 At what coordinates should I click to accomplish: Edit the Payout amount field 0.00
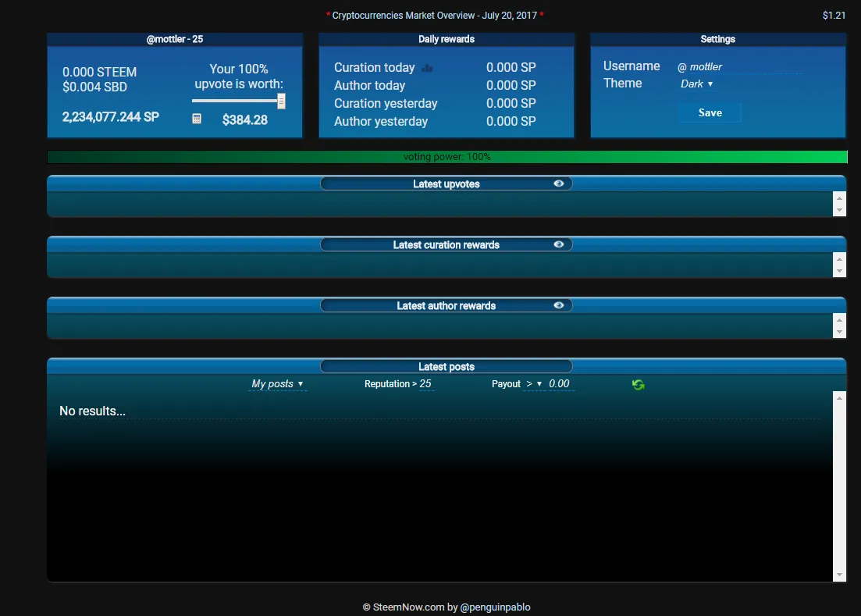(560, 384)
